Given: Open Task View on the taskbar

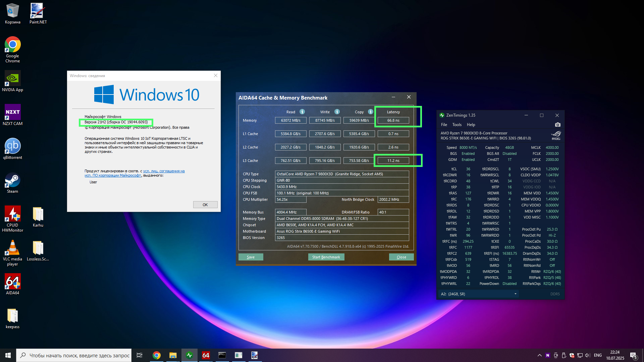Looking at the screenshot, I should coord(140,355).
